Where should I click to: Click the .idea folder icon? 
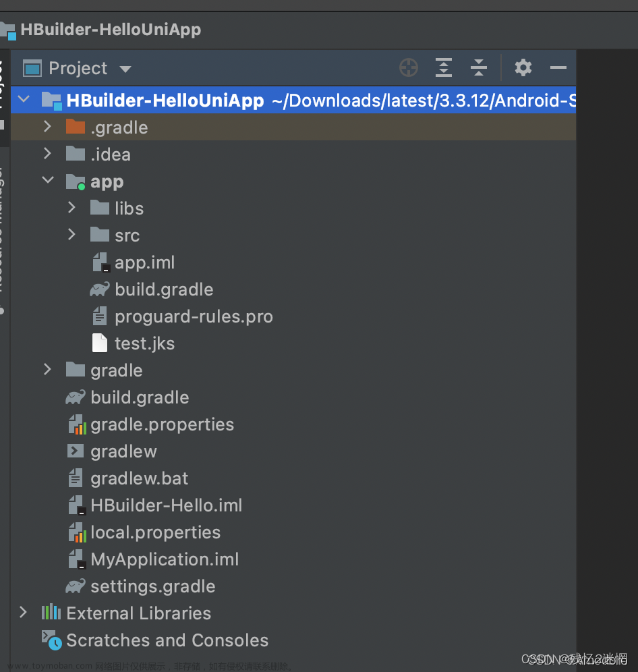(76, 154)
